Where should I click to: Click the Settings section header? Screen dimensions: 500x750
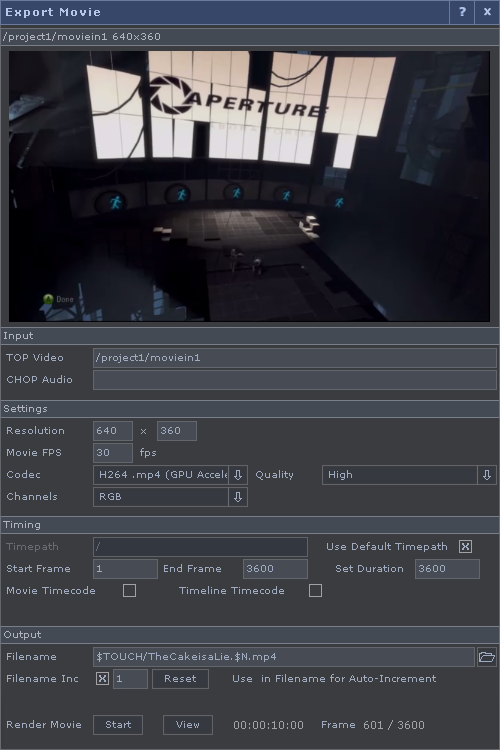pyautogui.click(x=250, y=409)
